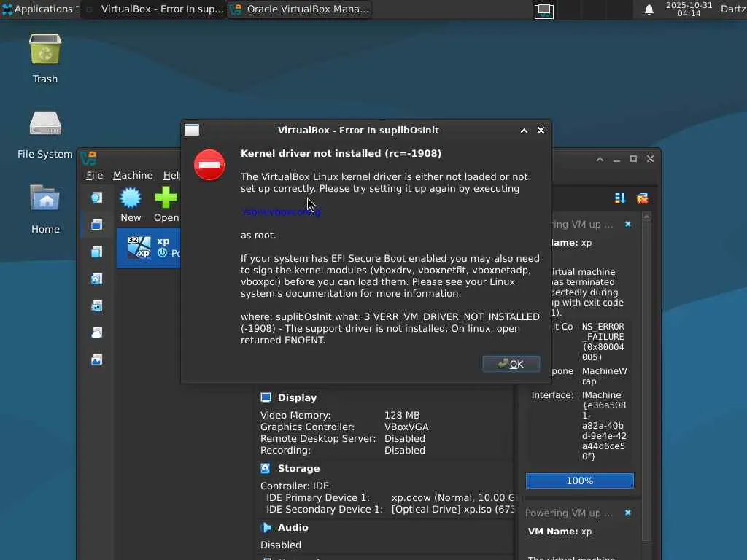The width and height of the screenshot is (747, 560).
Task: Select the Network tool in the sidebar
Action: [97, 306]
